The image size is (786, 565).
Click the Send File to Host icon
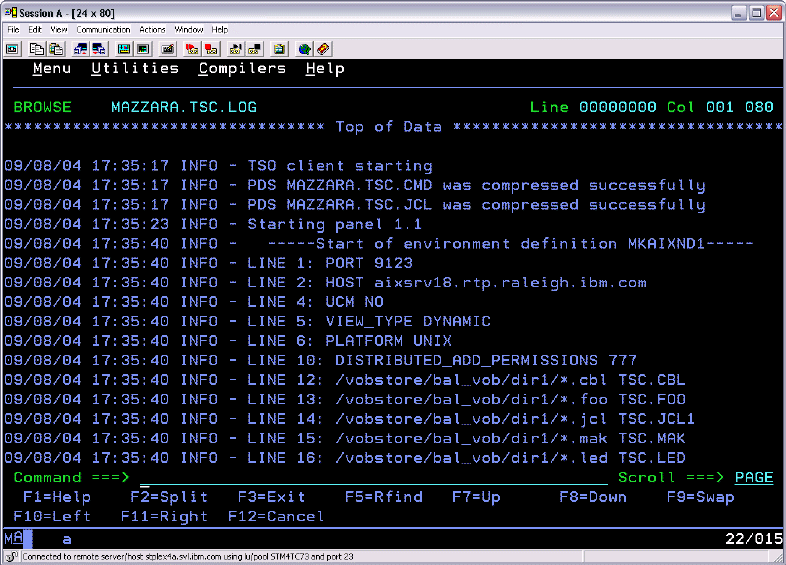(80, 49)
